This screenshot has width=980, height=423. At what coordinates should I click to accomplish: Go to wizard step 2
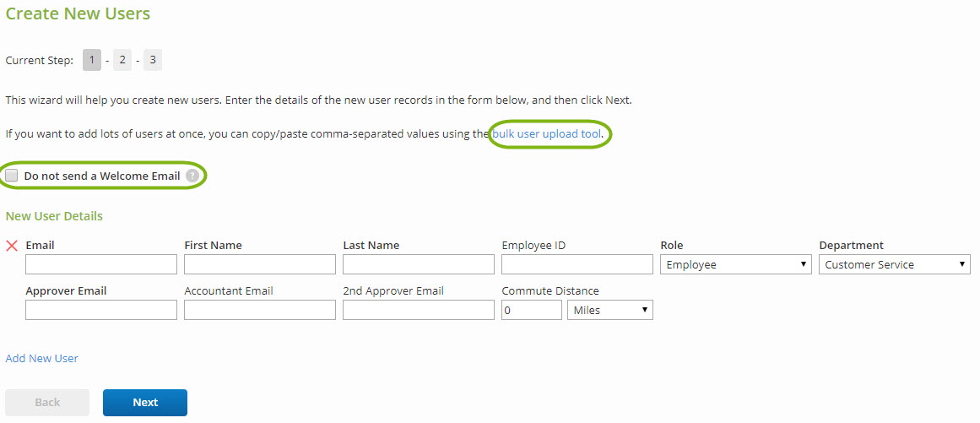122,61
